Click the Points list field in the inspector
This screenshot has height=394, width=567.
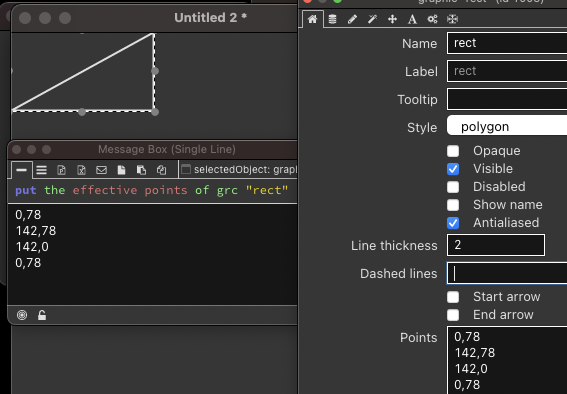click(507, 360)
